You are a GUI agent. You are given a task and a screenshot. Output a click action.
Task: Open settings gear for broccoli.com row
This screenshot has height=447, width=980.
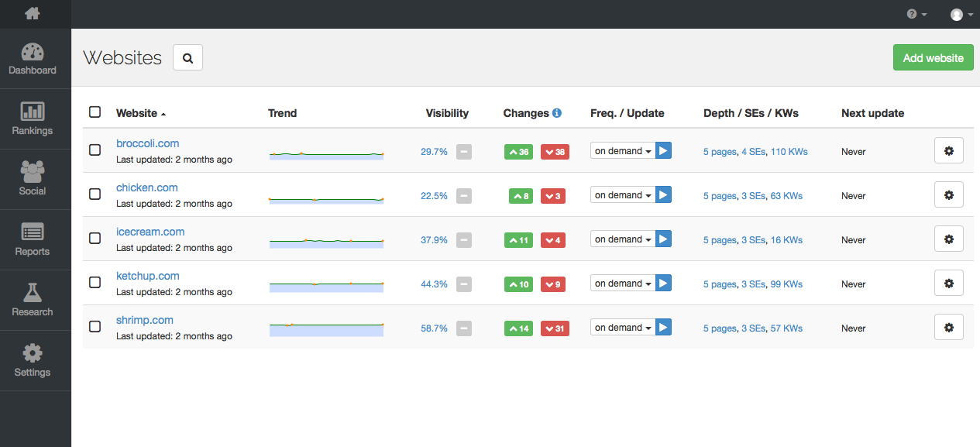point(949,151)
